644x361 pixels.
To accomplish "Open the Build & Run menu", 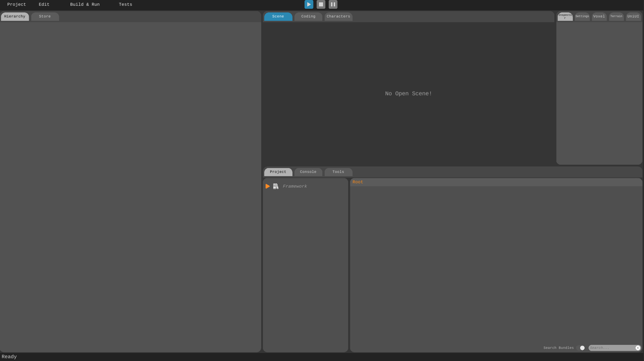I will pyautogui.click(x=85, y=4).
